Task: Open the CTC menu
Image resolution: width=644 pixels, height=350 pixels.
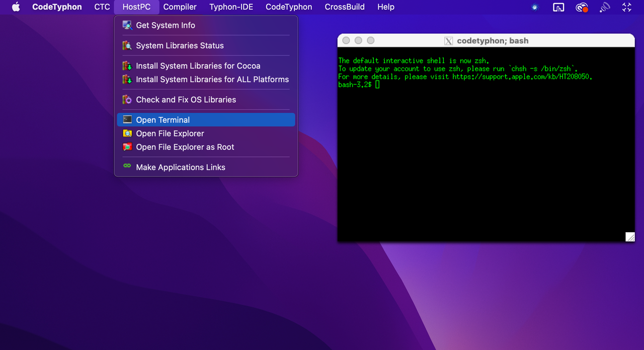Action: 102,7
